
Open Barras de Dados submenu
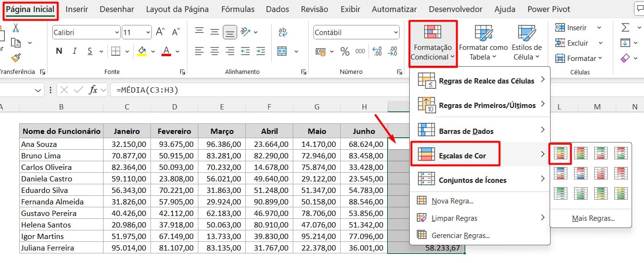click(481, 131)
